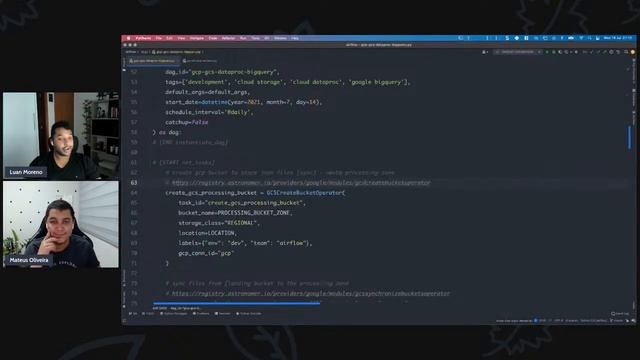Viewport: 640px width, 360px height.
Task: Click the blue horizontal editor scrollbar
Action: click(x=237, y=303)
